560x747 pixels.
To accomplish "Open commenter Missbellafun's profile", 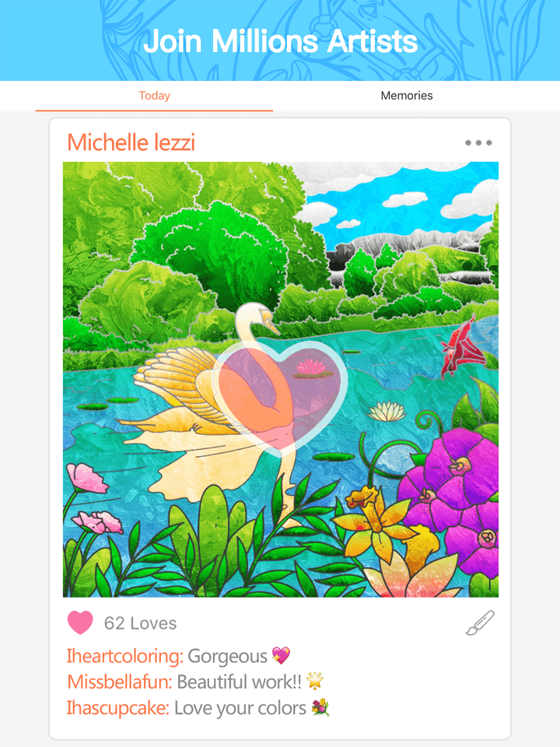I will click(x=120, y=682).
